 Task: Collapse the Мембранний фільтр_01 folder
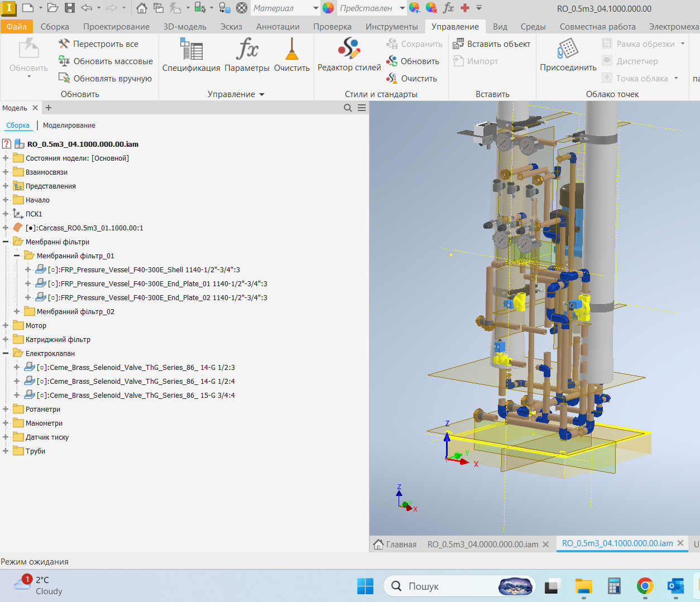tap(17, 256)
